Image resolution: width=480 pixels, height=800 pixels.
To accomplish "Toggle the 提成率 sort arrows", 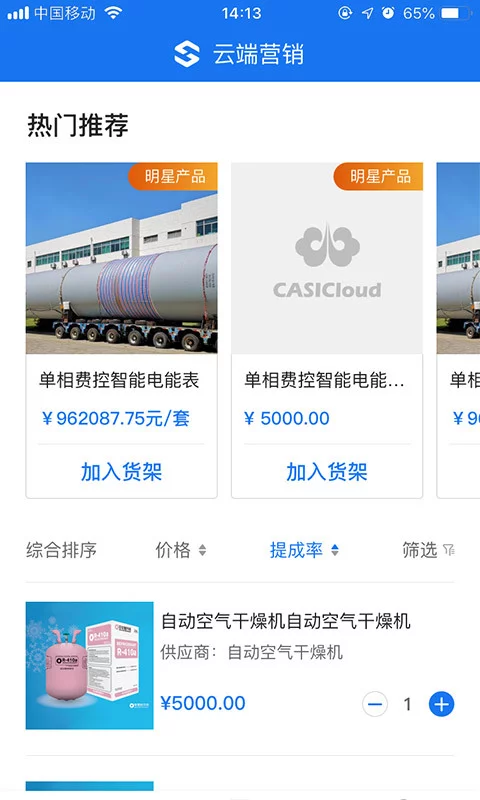I will [335, 550].
